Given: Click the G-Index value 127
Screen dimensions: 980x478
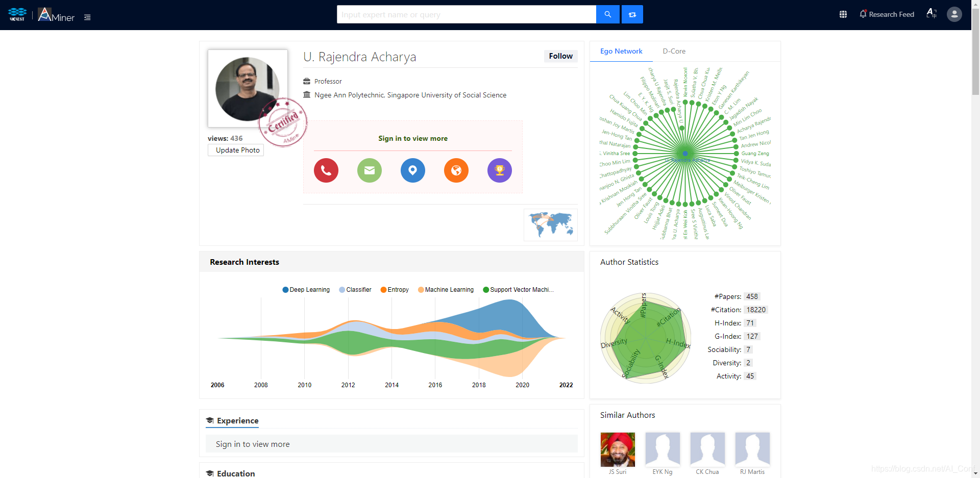Looking at the screenshot, I should [x=752, y=336].
